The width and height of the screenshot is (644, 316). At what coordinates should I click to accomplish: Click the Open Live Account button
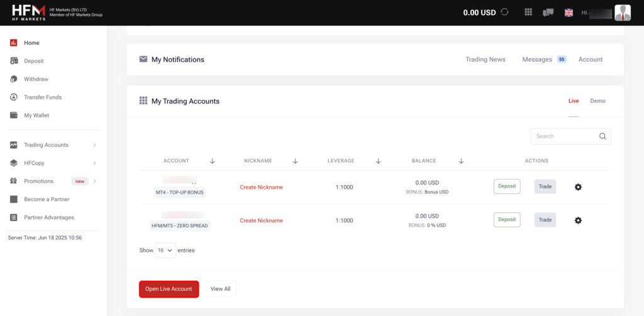pos(169,289)
